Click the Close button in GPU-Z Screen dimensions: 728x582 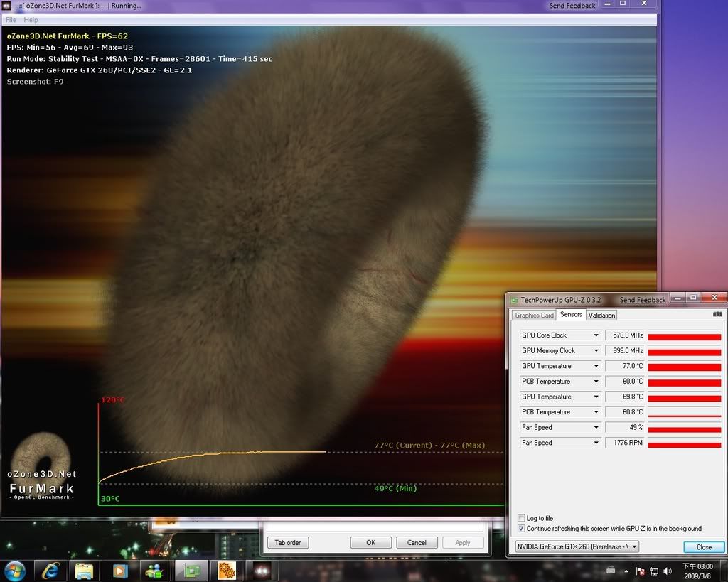704,546
